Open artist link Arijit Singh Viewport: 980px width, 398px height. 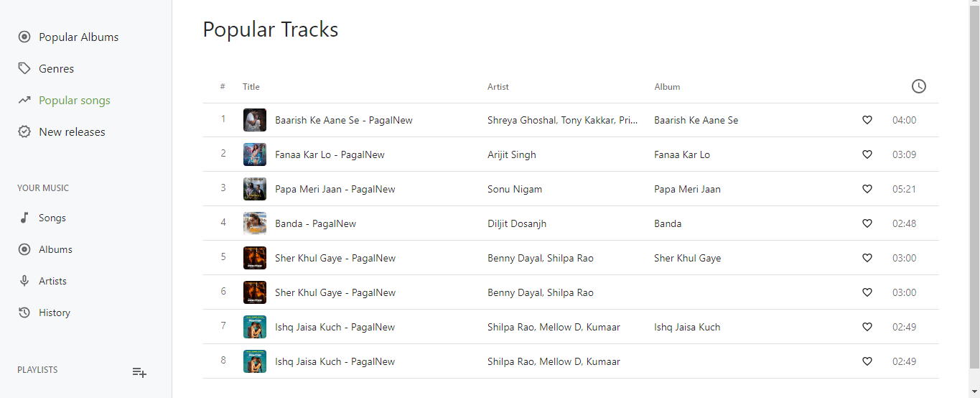click(511, 154)
